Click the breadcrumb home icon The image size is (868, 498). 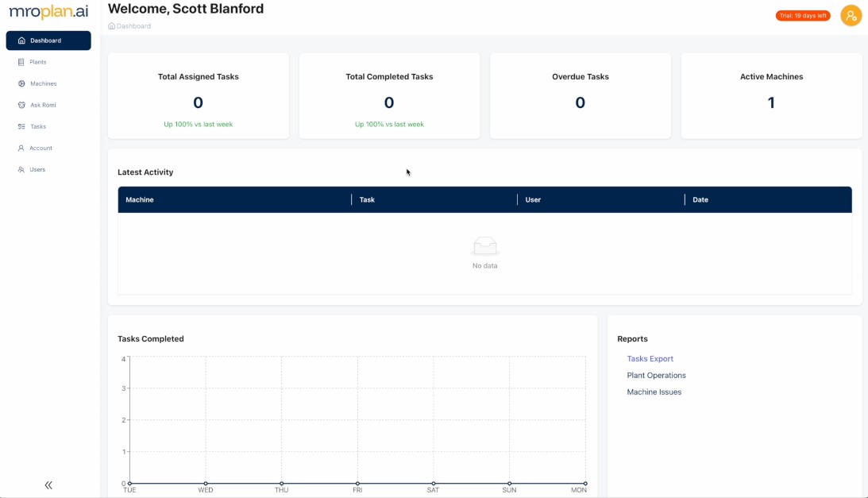(111, 26)
